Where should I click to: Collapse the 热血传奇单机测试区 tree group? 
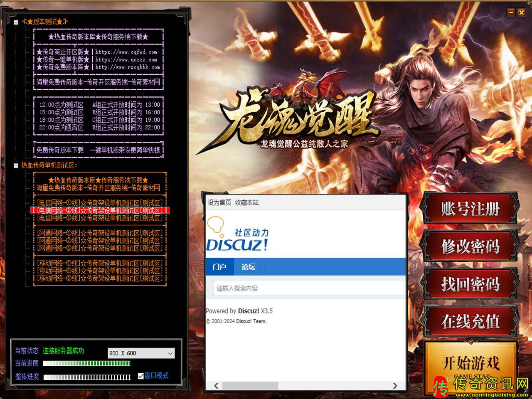point(16,165)
